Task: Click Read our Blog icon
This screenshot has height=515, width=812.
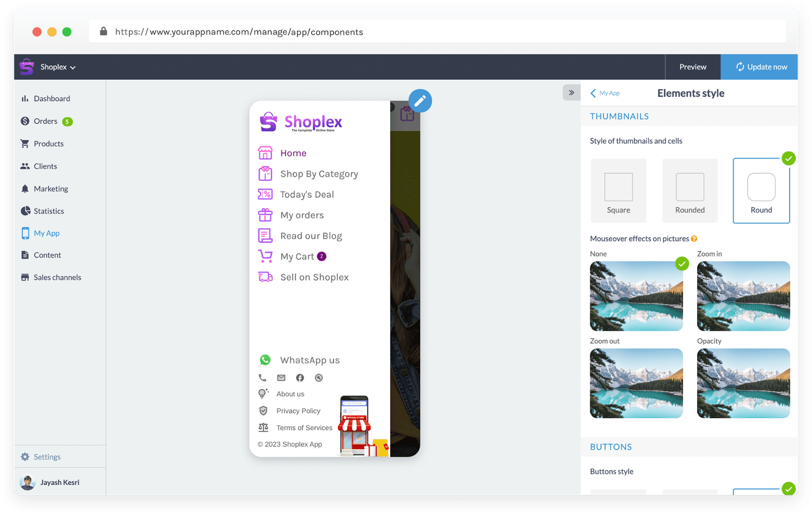Action: [x=265, y=236]
